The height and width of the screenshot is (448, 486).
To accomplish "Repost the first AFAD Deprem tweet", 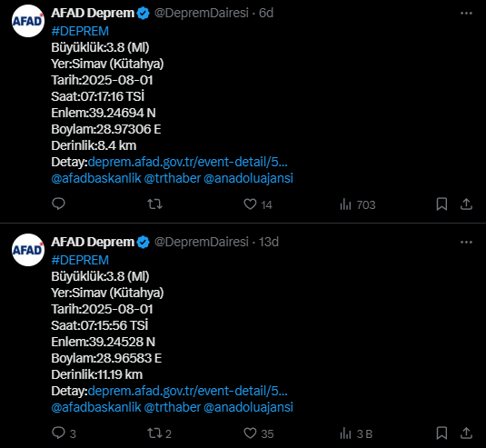I will (x=154, y=204).
